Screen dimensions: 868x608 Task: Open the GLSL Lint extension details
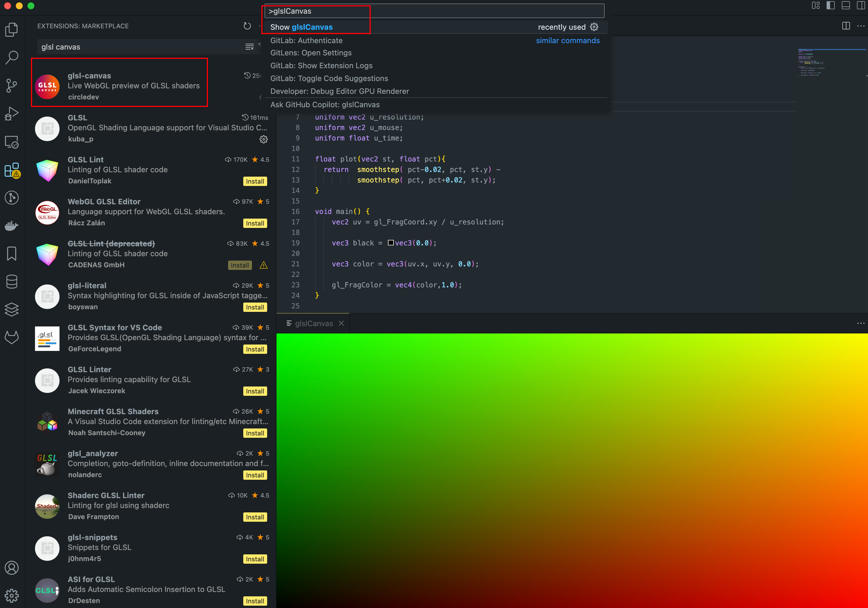(151, 171)
